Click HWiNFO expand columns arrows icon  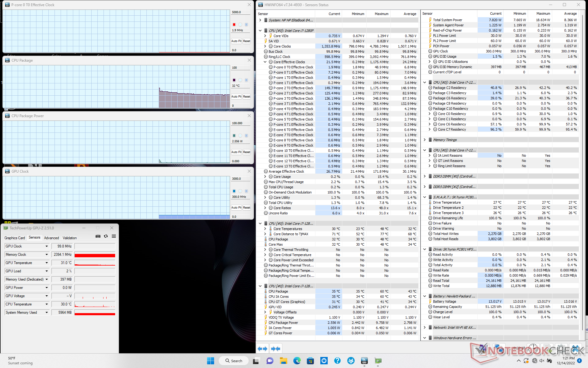click(263, 349)
